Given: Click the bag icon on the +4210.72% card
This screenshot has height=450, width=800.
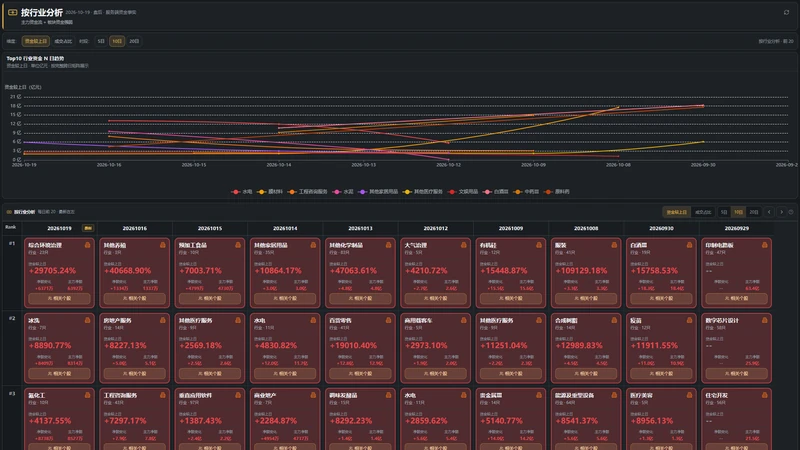Looking at the screenshot, I should coord(464,245).
